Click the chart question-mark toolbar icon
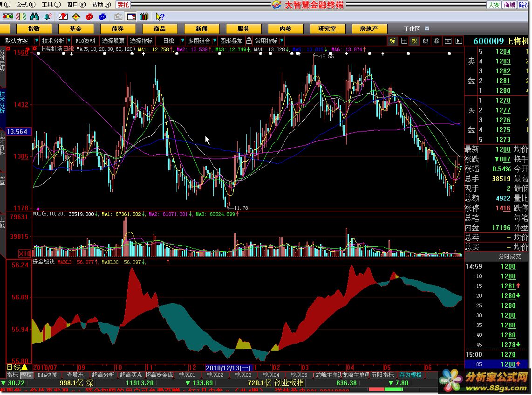The width and height of the screenshot is (532, 395). pyautogui.click(x=63, y=17)
